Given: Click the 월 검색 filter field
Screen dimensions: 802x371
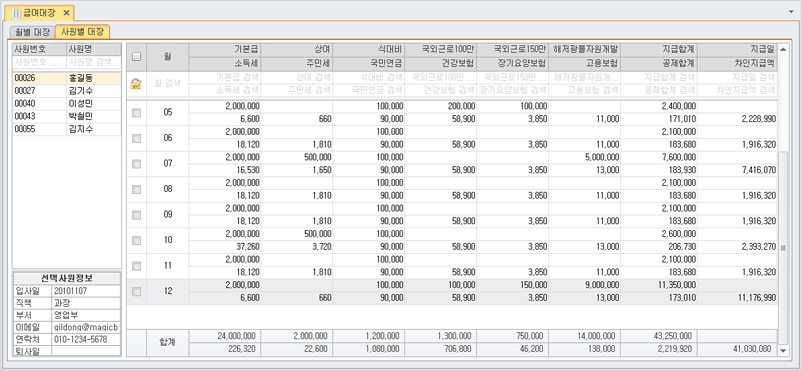Looking at the screenshot, I should point(168,84).
